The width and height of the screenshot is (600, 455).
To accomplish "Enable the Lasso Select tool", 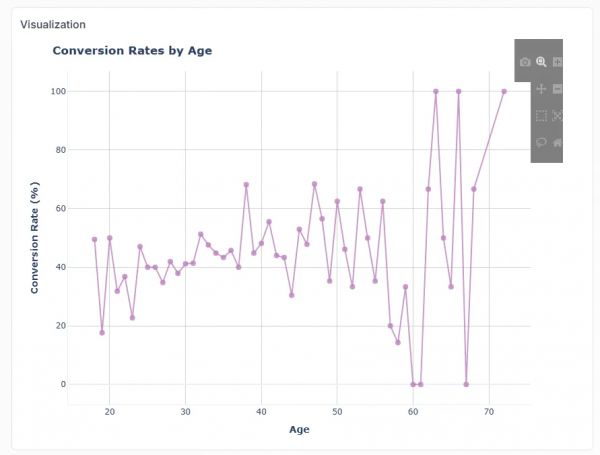I will pos(541,143).
